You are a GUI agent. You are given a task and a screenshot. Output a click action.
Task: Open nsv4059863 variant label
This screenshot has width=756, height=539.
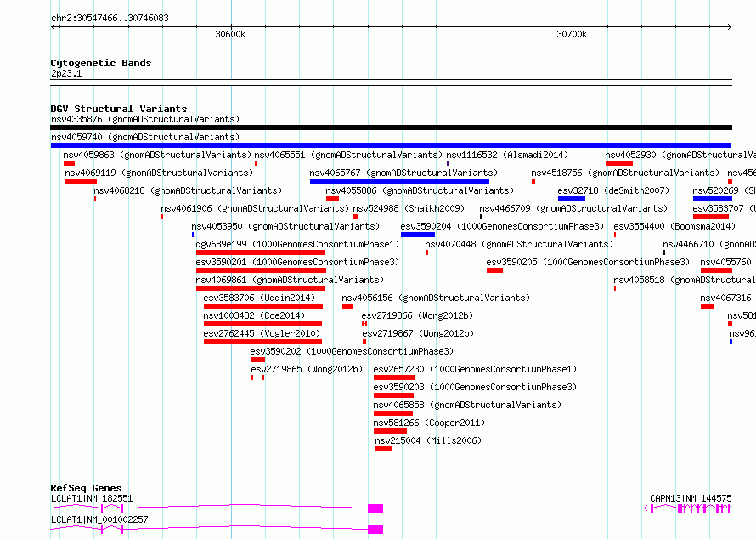coord(157,155)
